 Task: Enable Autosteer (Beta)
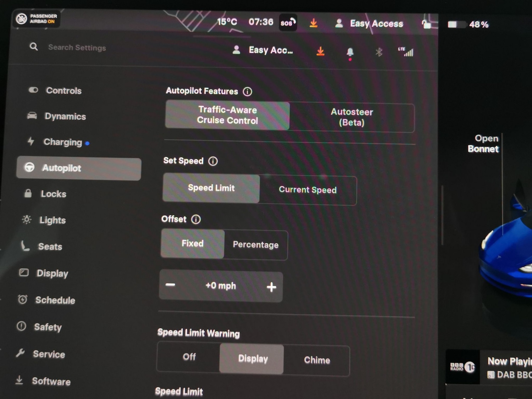click(x=351, y=117)
